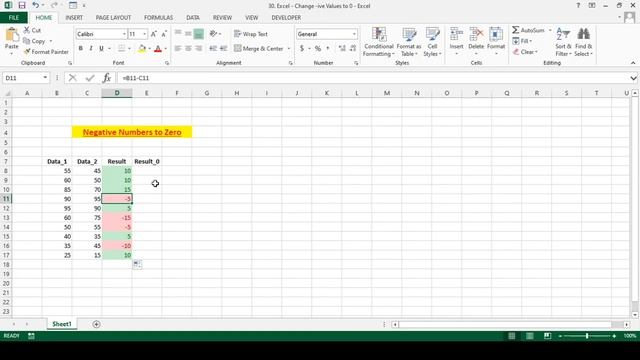This screenshot has width=640, height=360.
Task: Toggle Merge & Center
Action: tap(259, 49)
